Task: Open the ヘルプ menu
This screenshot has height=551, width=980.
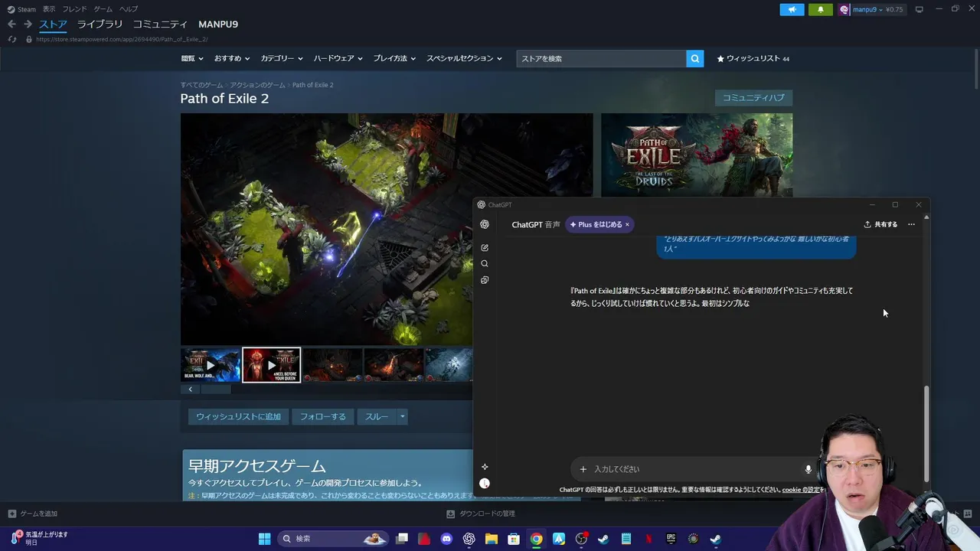Action: pos(129,9)
